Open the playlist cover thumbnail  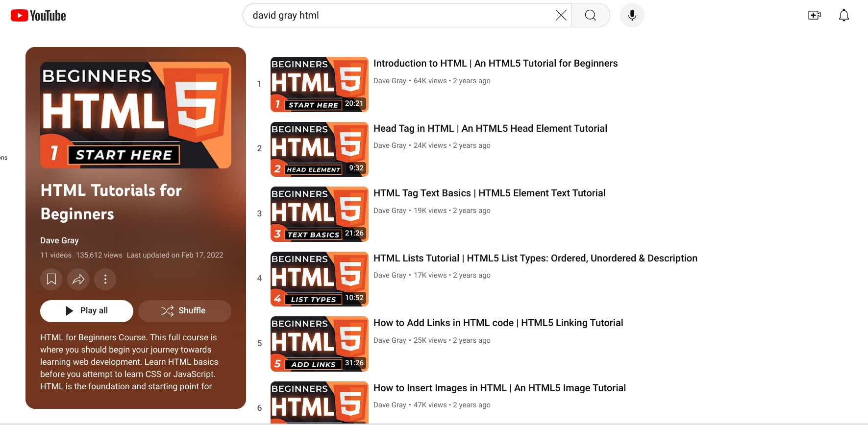pyautogui.click(x=136, y=115)
